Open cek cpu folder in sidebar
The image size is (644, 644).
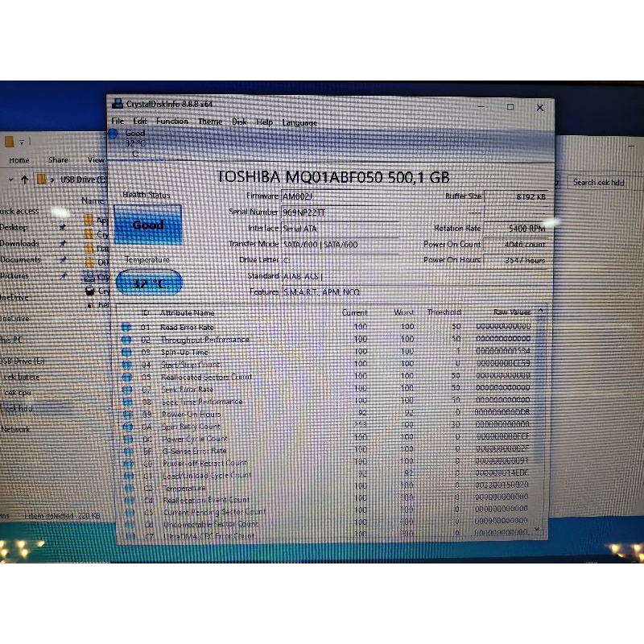[18, 392]
